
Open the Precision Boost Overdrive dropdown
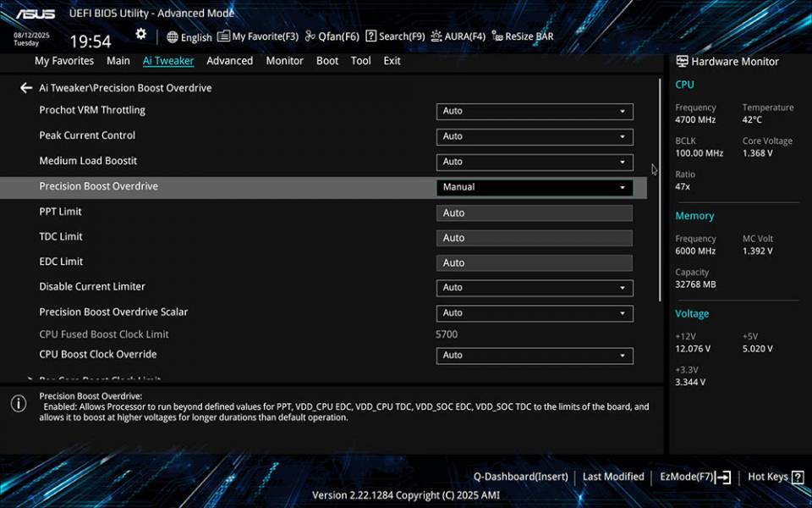[535, 186]
